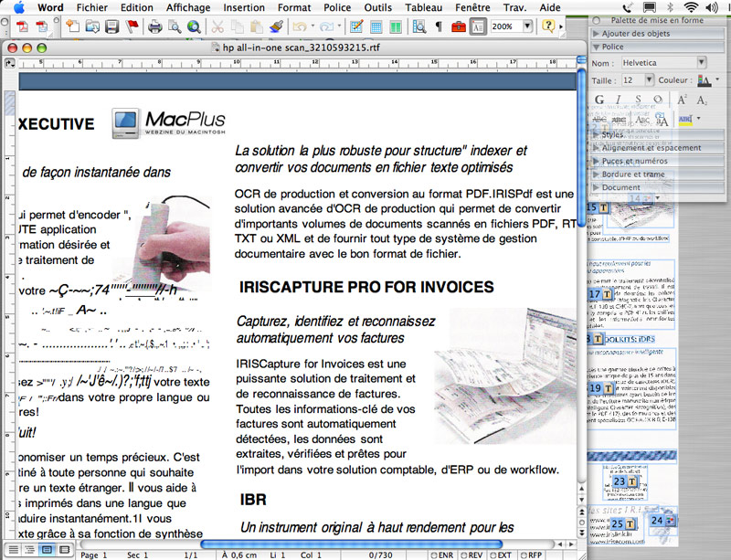Screen dimensions: 731x560
Task: Toggle EXT extend selection indicator
Action: click(x=501, y=555)
